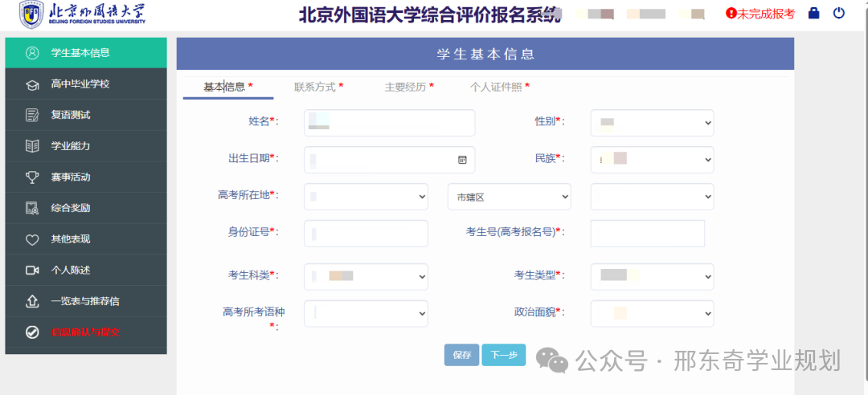868x395 pixels.
Task: Click the 身份证号 input field
Action: [367, 234]
